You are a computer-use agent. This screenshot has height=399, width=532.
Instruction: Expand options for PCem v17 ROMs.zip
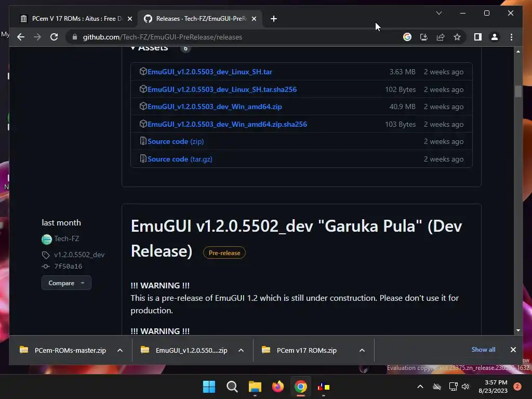click(362, 350)
